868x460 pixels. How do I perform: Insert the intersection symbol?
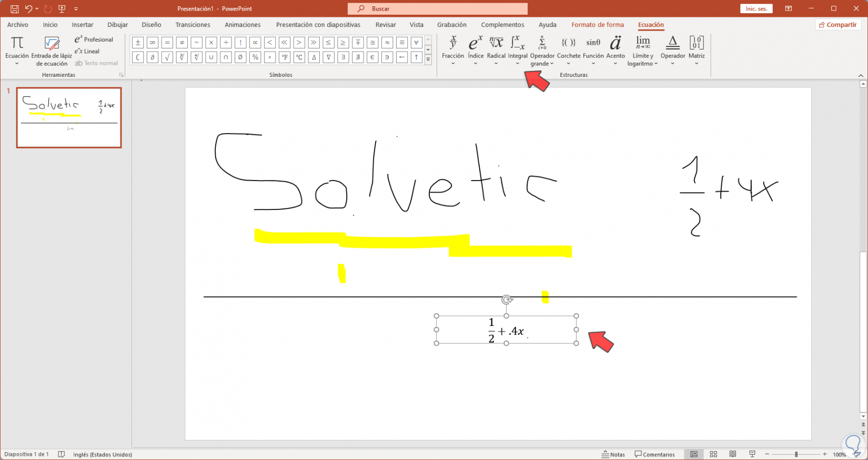point(226,57)
